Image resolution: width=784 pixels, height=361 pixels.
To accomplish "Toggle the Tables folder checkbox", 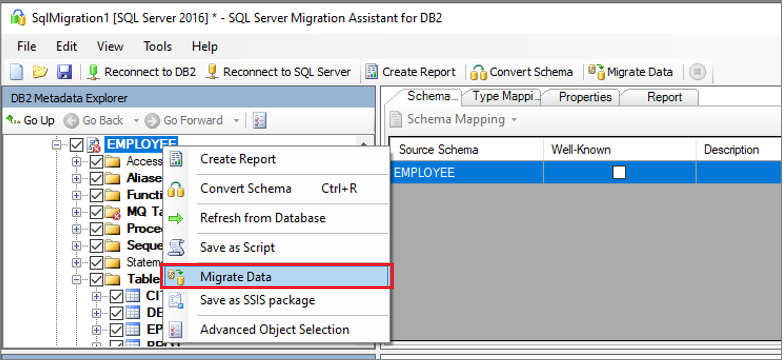I will 96,279.
